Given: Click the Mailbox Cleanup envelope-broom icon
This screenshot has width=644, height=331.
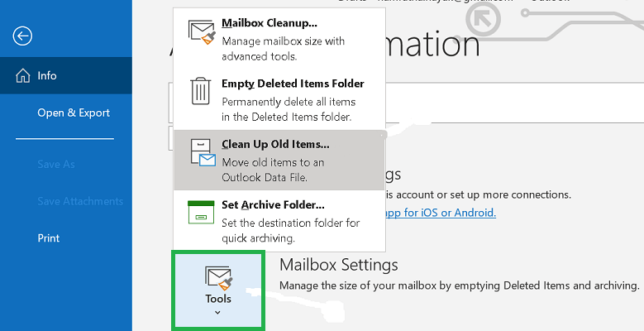Looking at the screenshot, I should [202, 31].
